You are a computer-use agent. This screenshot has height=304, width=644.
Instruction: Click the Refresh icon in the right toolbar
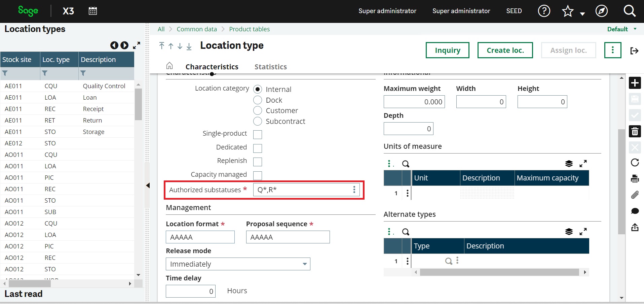pyautogui.click(x=635, y=163)
